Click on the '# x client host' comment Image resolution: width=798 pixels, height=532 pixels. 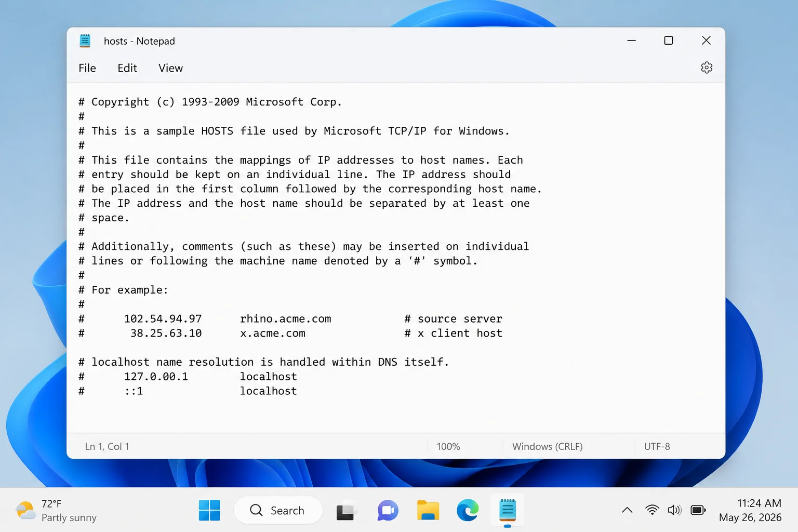click(x=453, y=333)
